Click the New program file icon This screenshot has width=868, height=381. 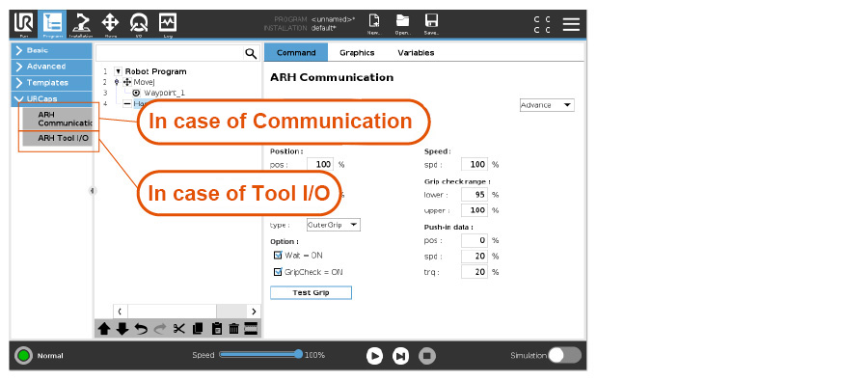(374, 24)
